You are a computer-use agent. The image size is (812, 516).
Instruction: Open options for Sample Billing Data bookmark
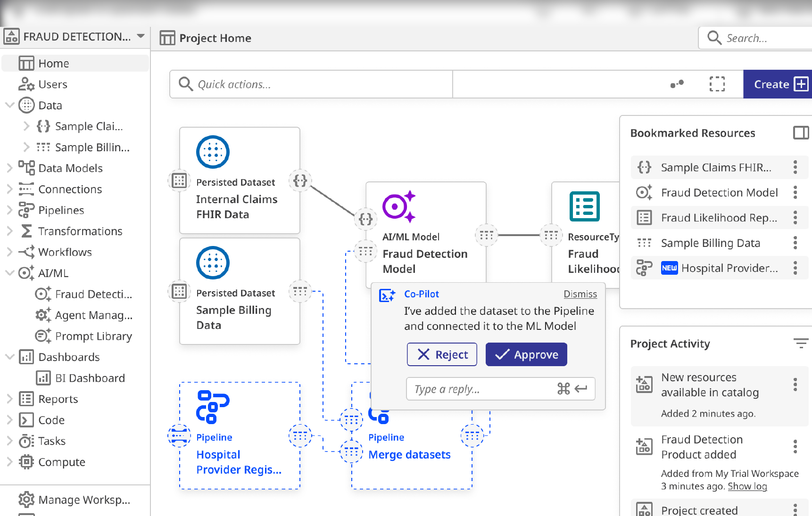795,243
